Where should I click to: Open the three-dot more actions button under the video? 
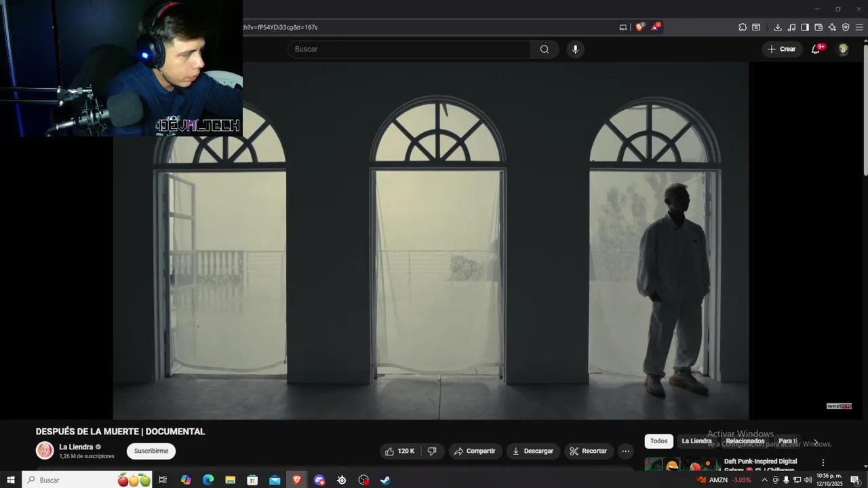point(626,451)
